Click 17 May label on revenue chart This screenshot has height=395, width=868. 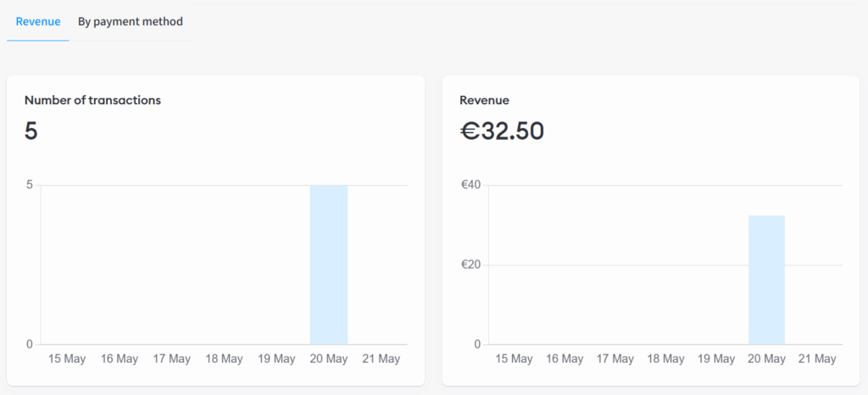point(615,359)
